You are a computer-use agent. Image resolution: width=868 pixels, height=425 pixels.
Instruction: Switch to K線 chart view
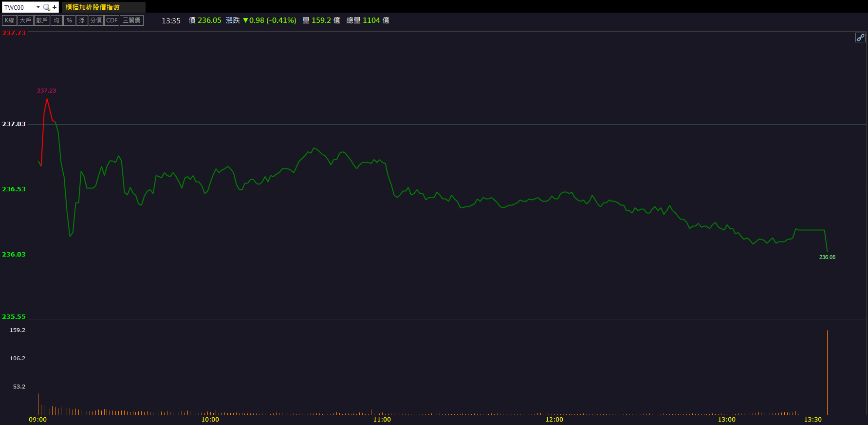click(x=10, y=20)
